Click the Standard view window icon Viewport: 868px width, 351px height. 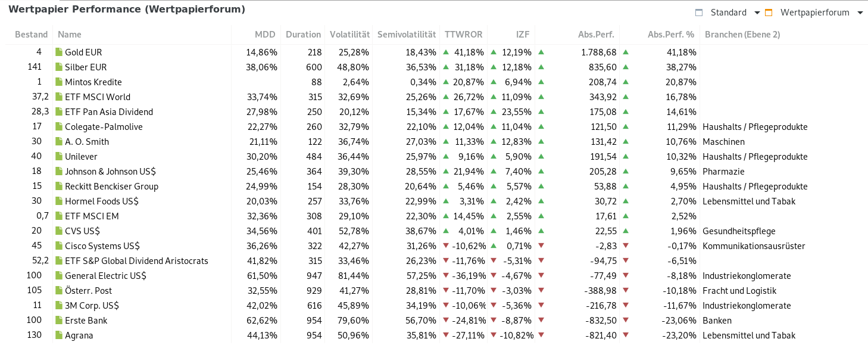coord(699,13)
